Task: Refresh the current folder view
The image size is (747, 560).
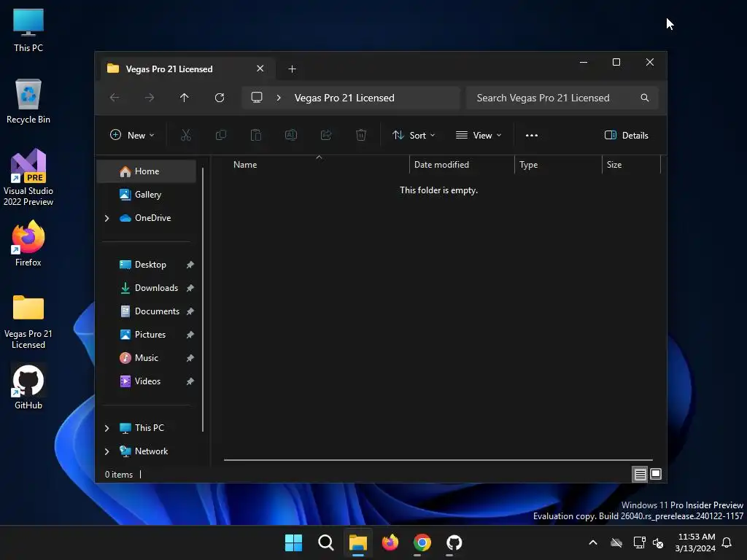Action: (x=220, y=98)
